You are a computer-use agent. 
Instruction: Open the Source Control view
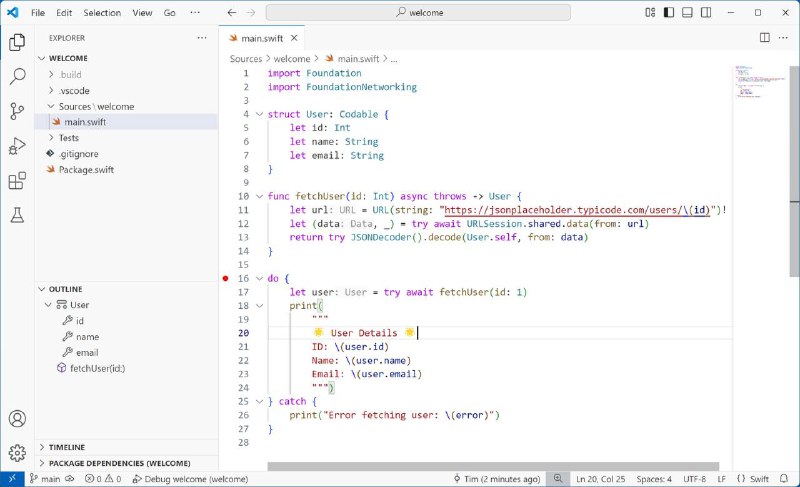pyautogui.click(x=17, y=111)
